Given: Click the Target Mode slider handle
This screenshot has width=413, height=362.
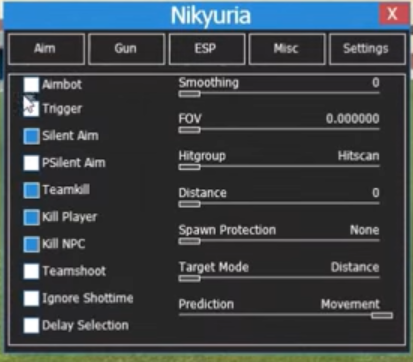Looking at the screenshot, I should click(189, 278).
